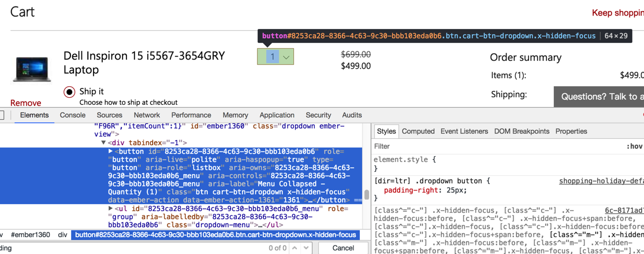644x254 pixels.
Task: Click the Items (1): label
Action: point(508,75)
